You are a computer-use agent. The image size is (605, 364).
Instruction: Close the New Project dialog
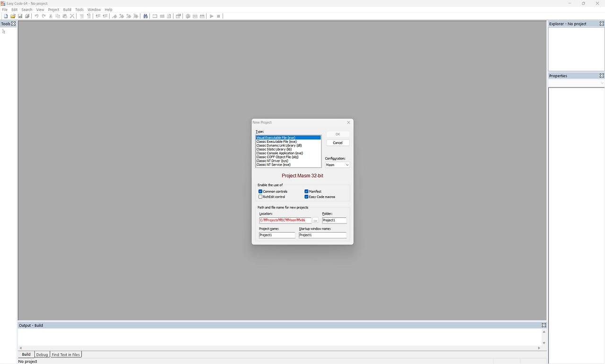coord(348,122)
